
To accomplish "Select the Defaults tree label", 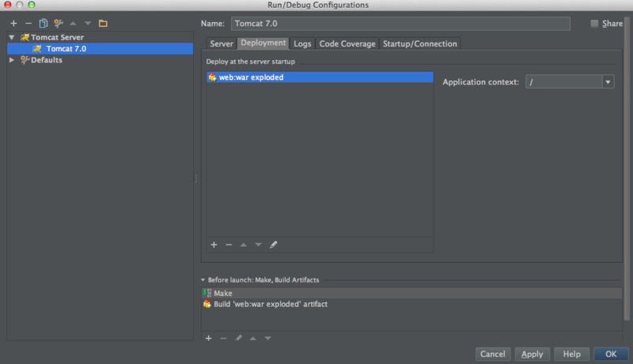I will tap(47, 59).
